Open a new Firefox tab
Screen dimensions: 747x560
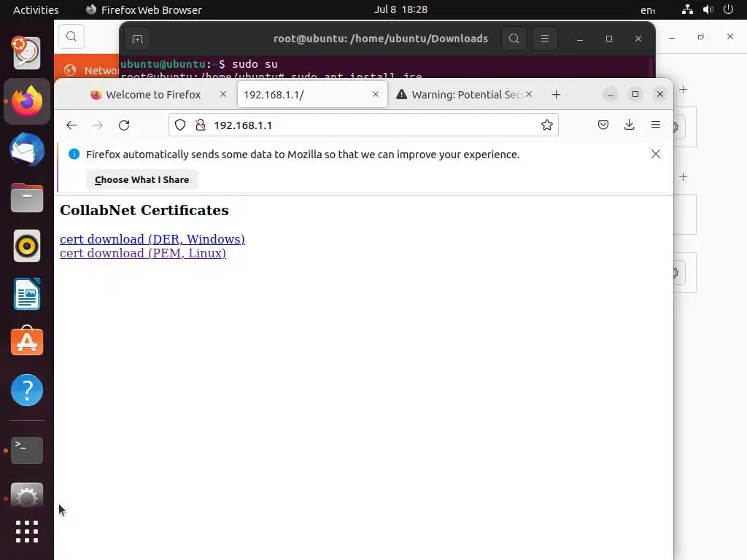556,95
